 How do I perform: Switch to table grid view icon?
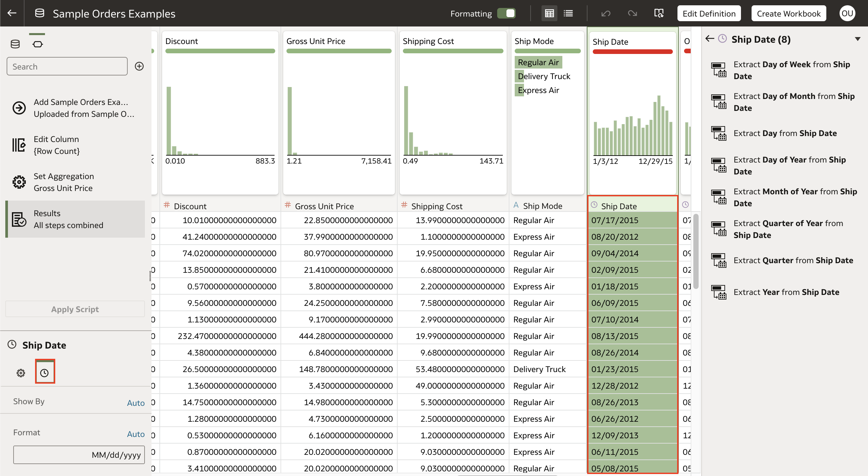(549, 13)
